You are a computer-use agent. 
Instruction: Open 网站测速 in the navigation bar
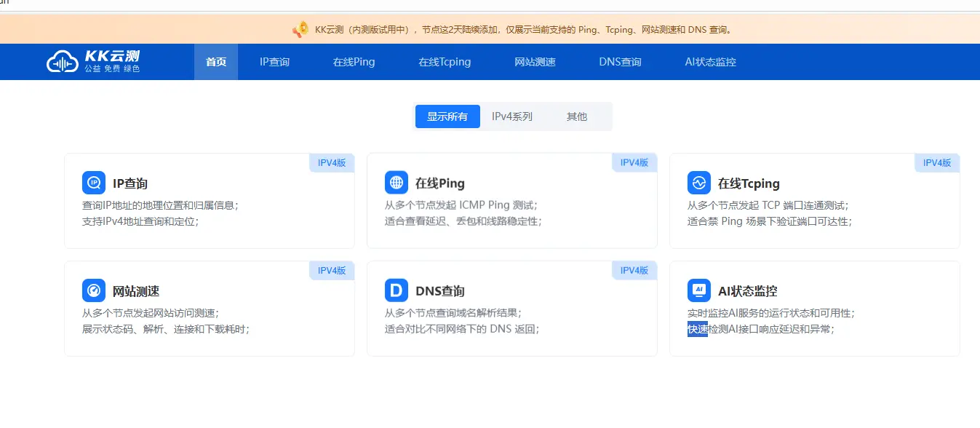pyautogui.click(x=535, y=62)
